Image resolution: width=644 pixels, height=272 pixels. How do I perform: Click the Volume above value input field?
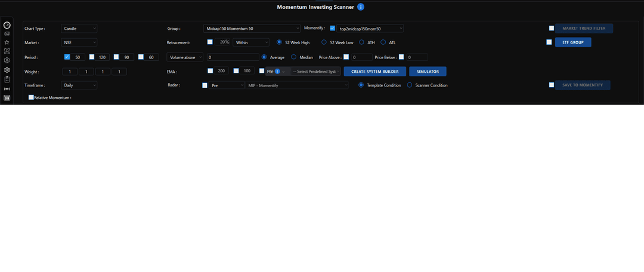[x=232, y=57]
